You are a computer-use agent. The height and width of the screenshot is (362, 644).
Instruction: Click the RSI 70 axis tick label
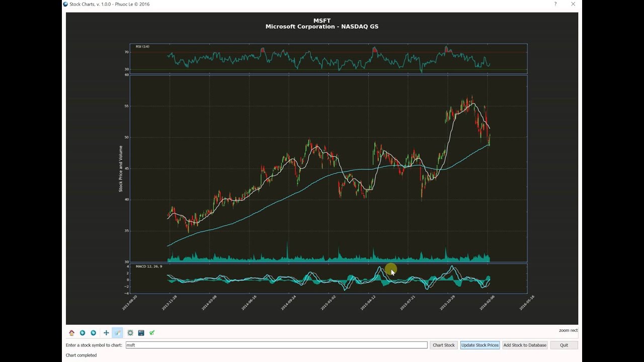127,52
